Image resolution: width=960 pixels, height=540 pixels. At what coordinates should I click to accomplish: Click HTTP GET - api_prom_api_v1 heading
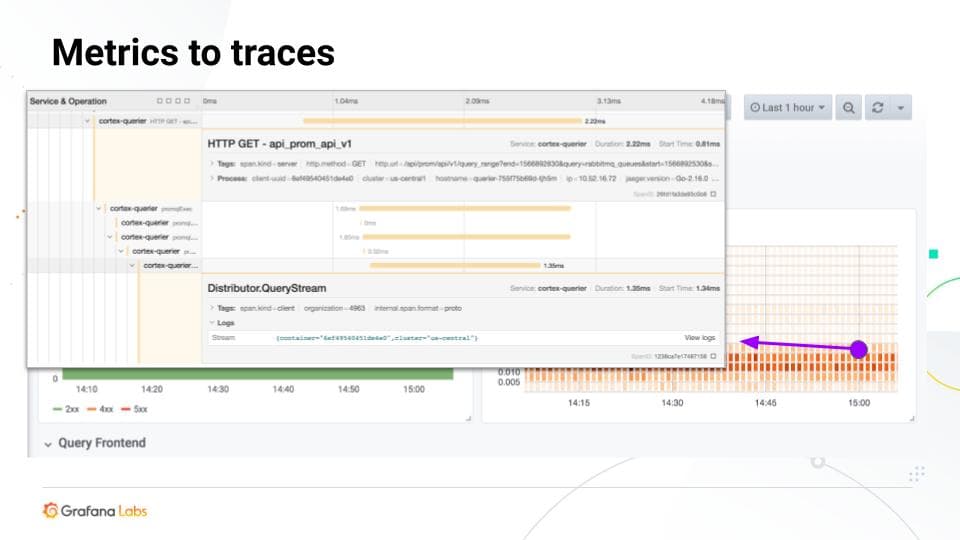tap(279, 144)
